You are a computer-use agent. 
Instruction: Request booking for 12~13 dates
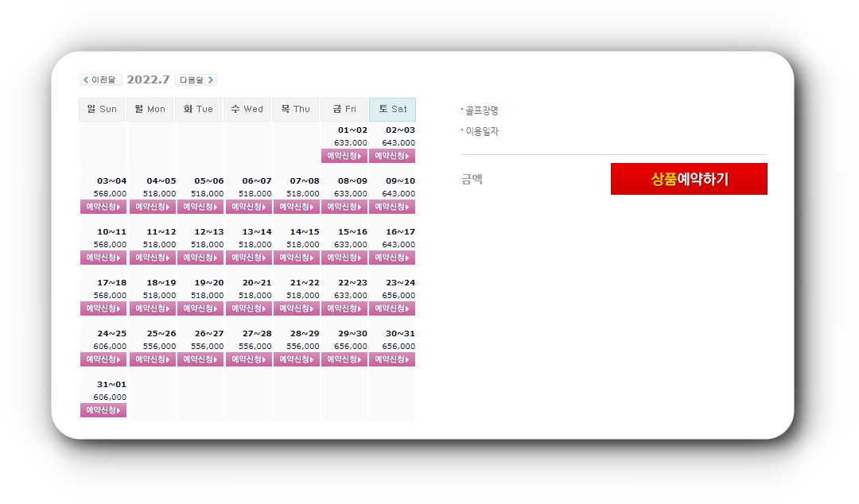coord(200,258)
